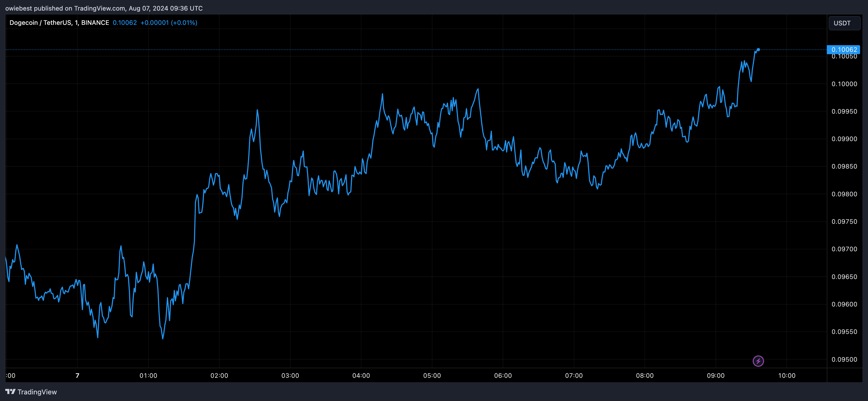Click the 08:00 time axis label
This screenshot has height=401, width=868.
coord(645,375)
